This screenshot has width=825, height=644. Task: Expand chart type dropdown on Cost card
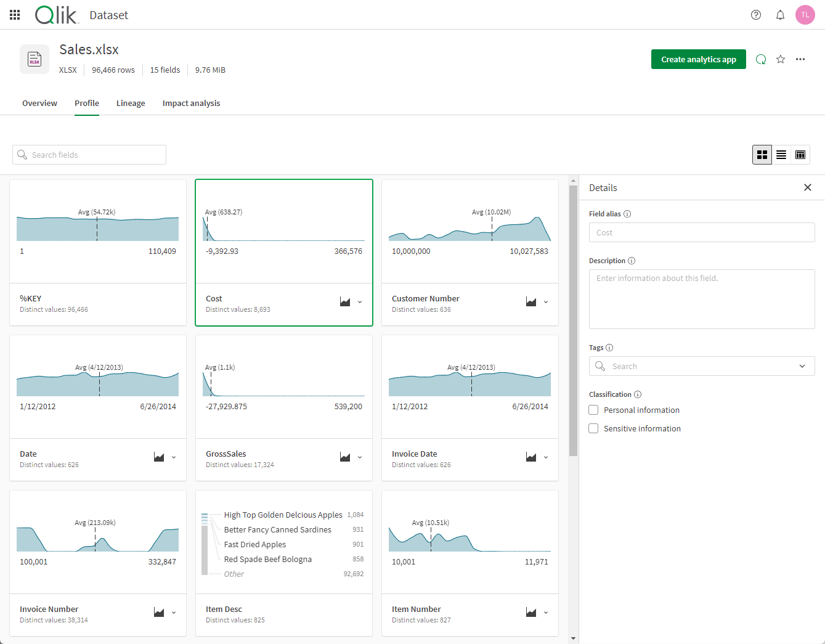[x=360, y=302]
